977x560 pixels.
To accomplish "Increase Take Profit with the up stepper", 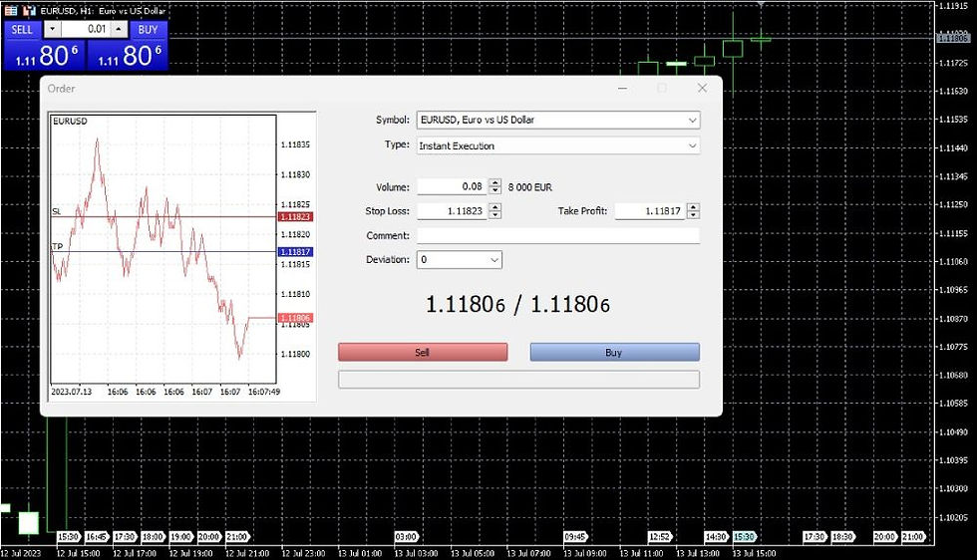I will 694,207.
